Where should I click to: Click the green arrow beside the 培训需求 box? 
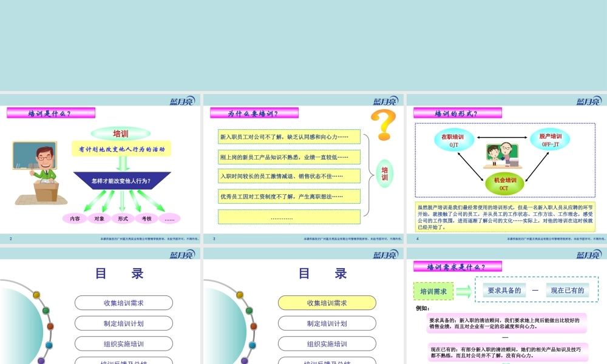(x=464, y=291)
